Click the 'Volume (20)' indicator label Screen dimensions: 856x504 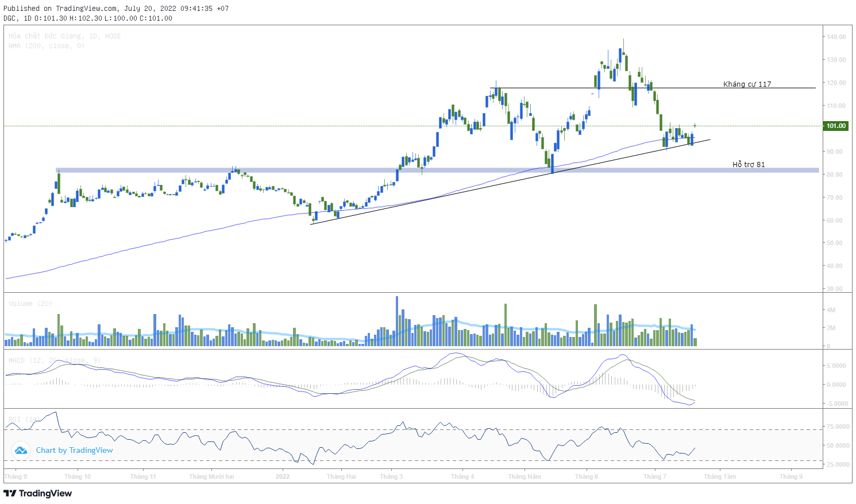coord(30,304)
